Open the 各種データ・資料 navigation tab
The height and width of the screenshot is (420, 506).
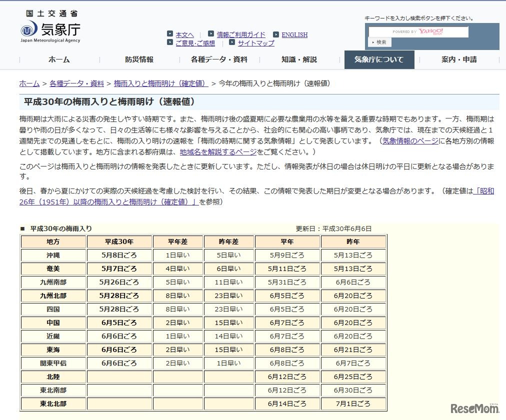(219, 59)
